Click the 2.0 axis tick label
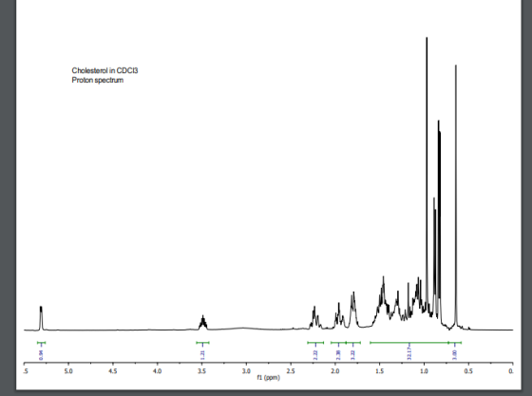The image size is (532, 396). (x=335, y=371)
